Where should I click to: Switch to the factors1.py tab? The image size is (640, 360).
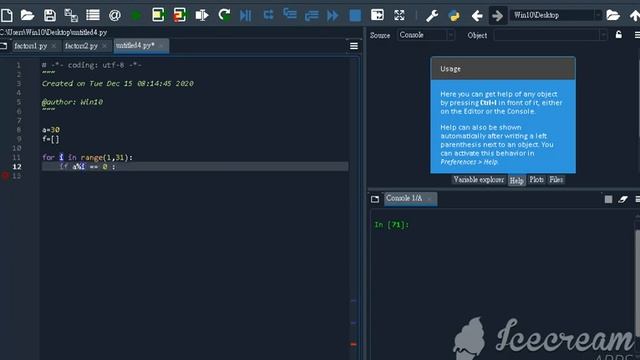click(x=31, y=46)
